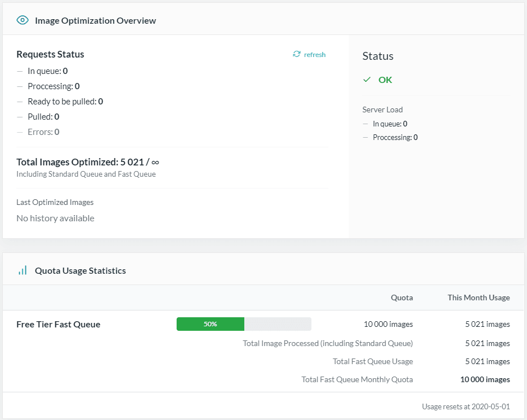Click the Total Fast Queue Monthly Quota label
Viewport: 527px width, 420px height.
(x=357, y=379)
